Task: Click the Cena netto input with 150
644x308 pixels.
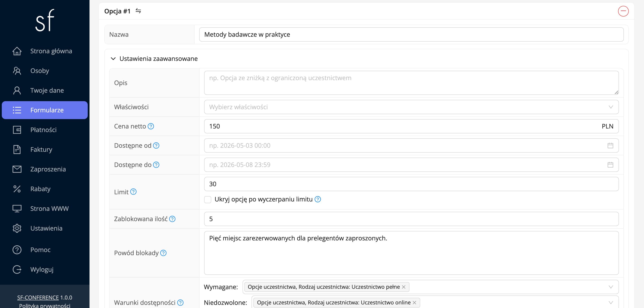Action: [x=411, y=126]
